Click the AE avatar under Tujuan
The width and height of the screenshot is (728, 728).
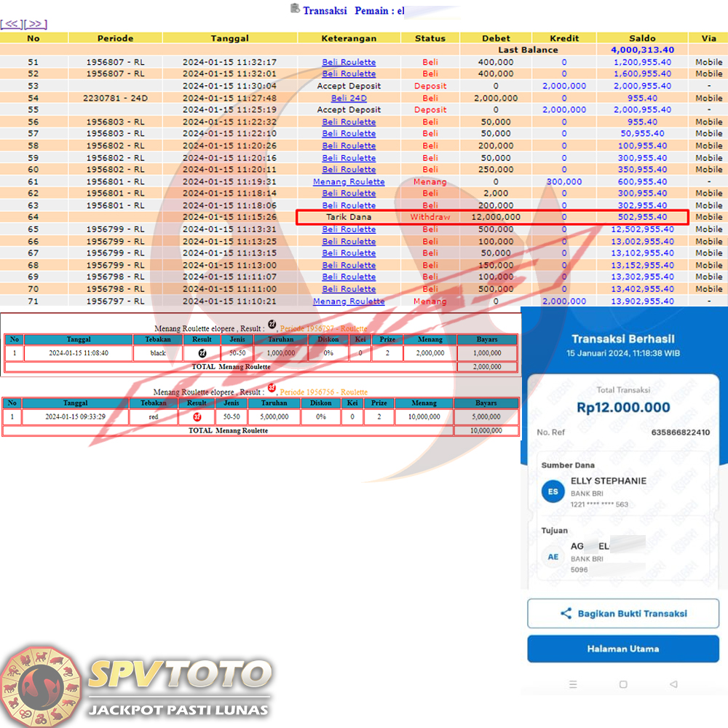(553, 557)
